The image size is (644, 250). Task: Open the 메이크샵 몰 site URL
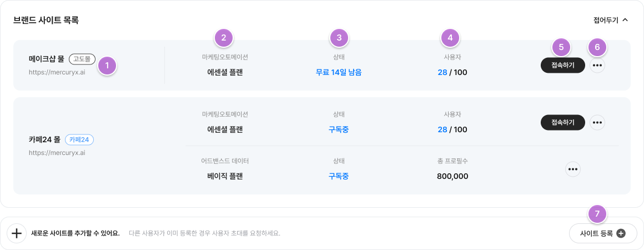coord(57,72)
